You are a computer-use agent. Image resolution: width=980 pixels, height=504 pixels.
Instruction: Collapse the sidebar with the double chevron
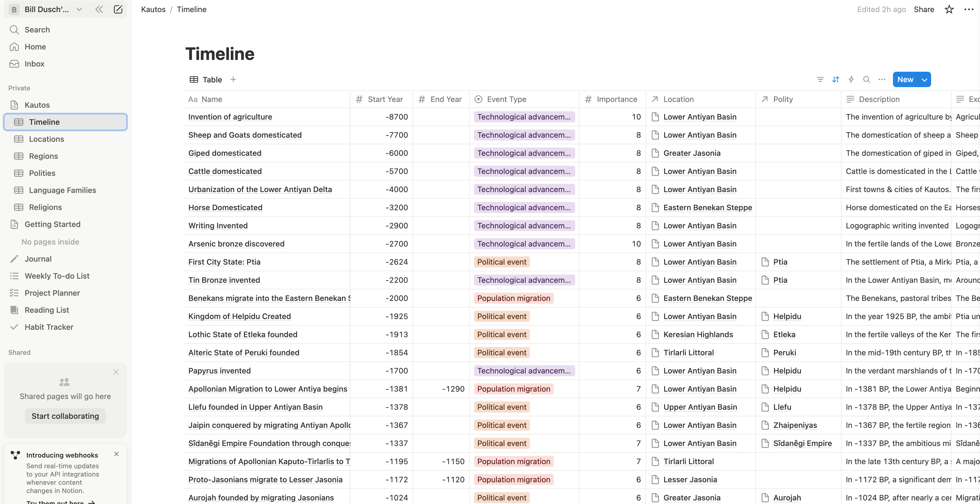(99, 10)
